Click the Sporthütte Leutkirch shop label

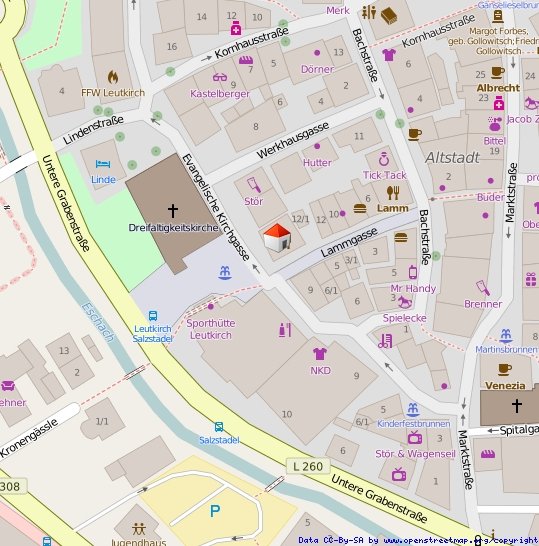point(211,329)
